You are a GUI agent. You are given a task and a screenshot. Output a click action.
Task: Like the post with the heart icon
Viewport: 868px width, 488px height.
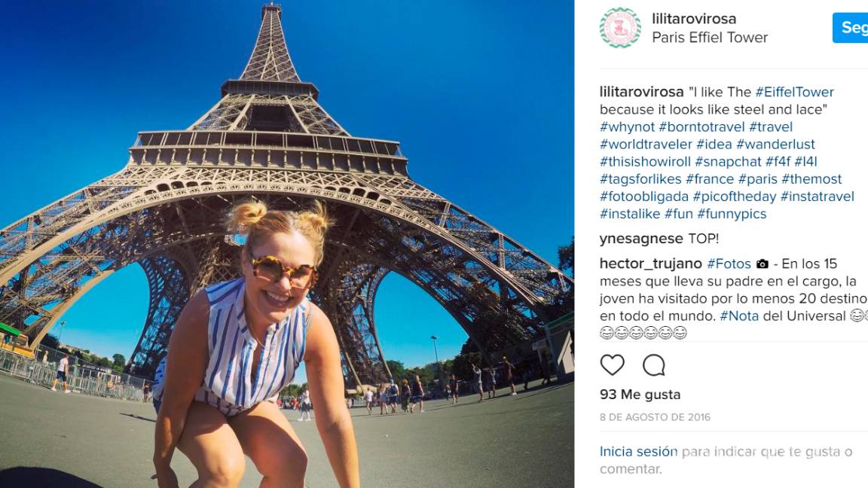click(x=613, y=365)
